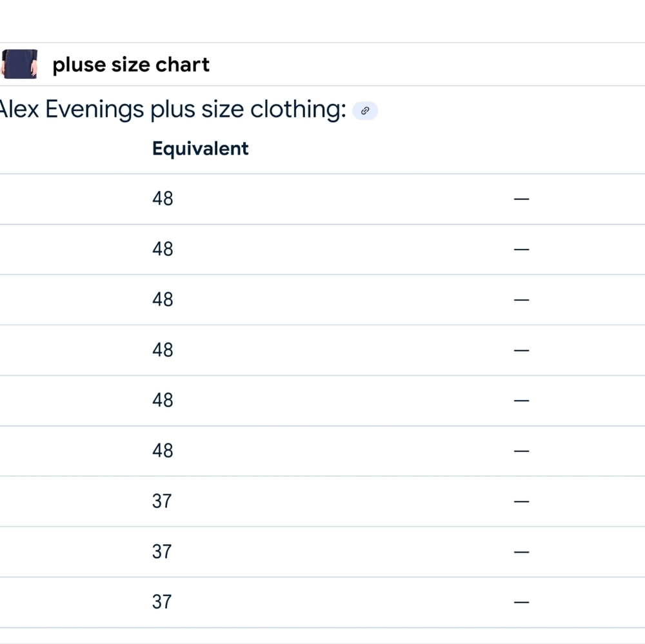This screenshot has height=644, width=645.
Task: Select the first 37 value in the table
Action: pos(162,501)
